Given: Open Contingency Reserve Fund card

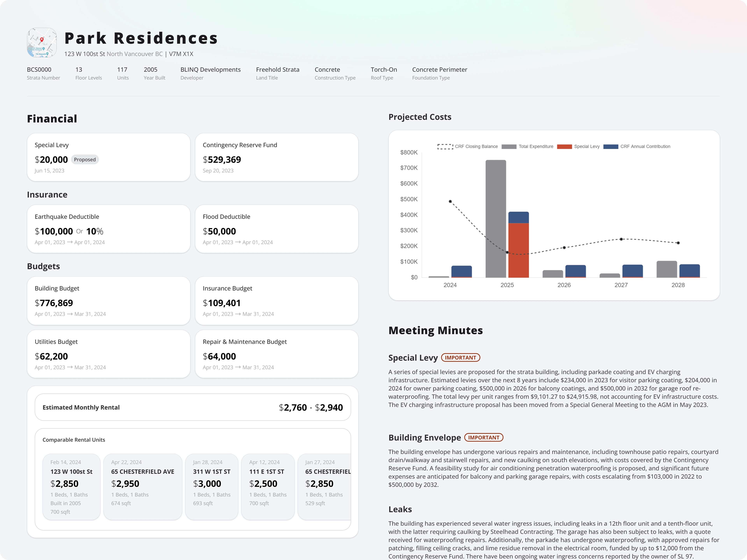Looking at the screenshot, I should pos(277,157).
